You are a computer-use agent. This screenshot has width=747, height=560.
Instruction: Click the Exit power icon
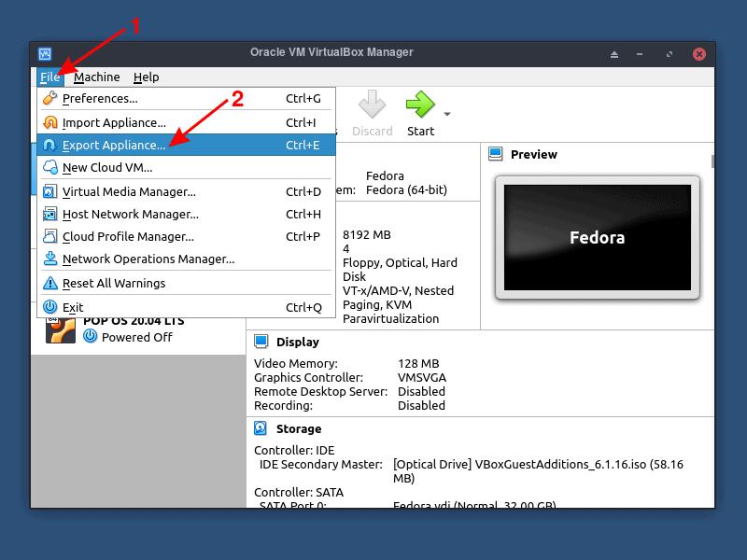(x=49, y=306)
